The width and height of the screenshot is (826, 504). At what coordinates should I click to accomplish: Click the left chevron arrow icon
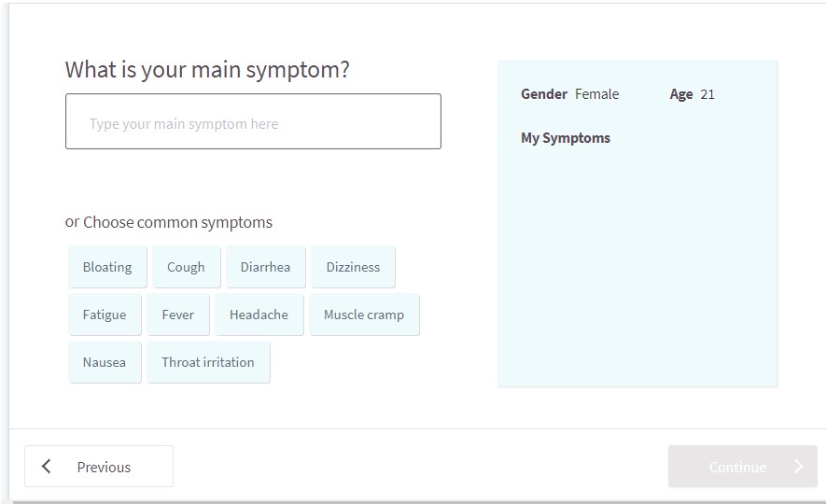point(47,466)
